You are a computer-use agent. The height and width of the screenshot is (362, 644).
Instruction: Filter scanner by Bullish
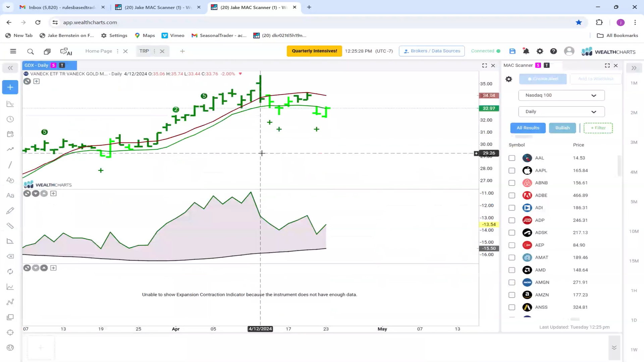[x=562, y=128]
